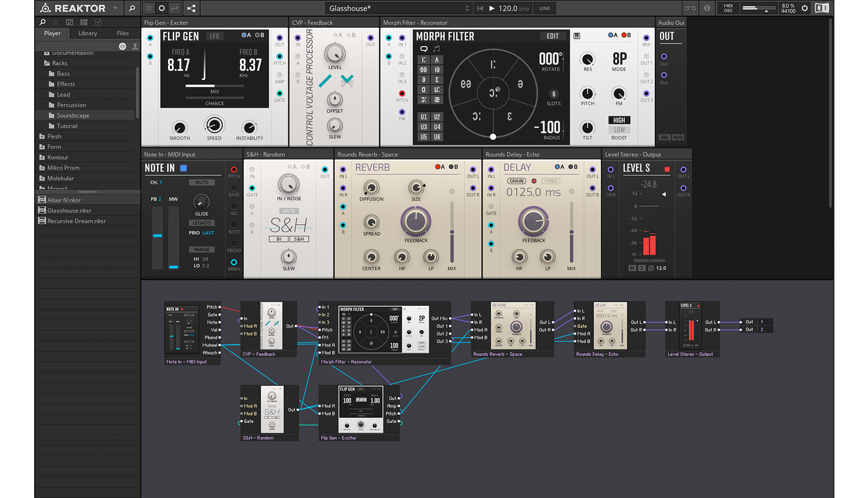868x498 pixels.
Task: Open the Percussion racks folder
Action: pos(71,105)
